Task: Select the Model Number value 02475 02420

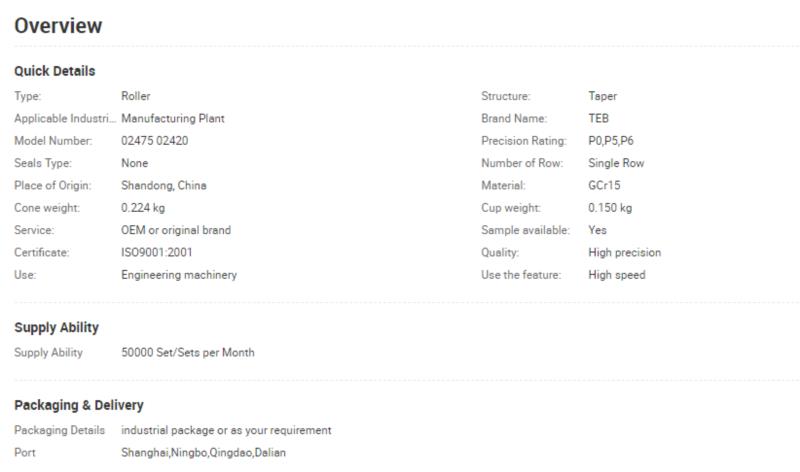Action: 155,141
